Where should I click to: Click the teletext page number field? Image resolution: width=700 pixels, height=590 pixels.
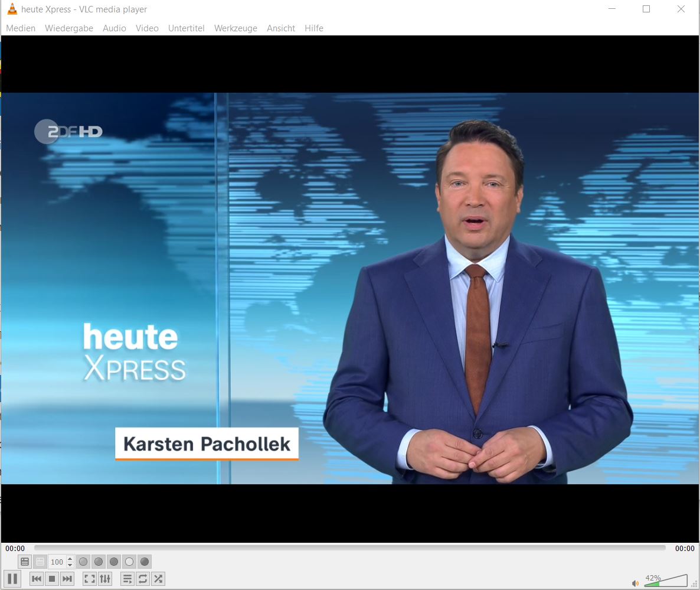(x=57, y=562)
